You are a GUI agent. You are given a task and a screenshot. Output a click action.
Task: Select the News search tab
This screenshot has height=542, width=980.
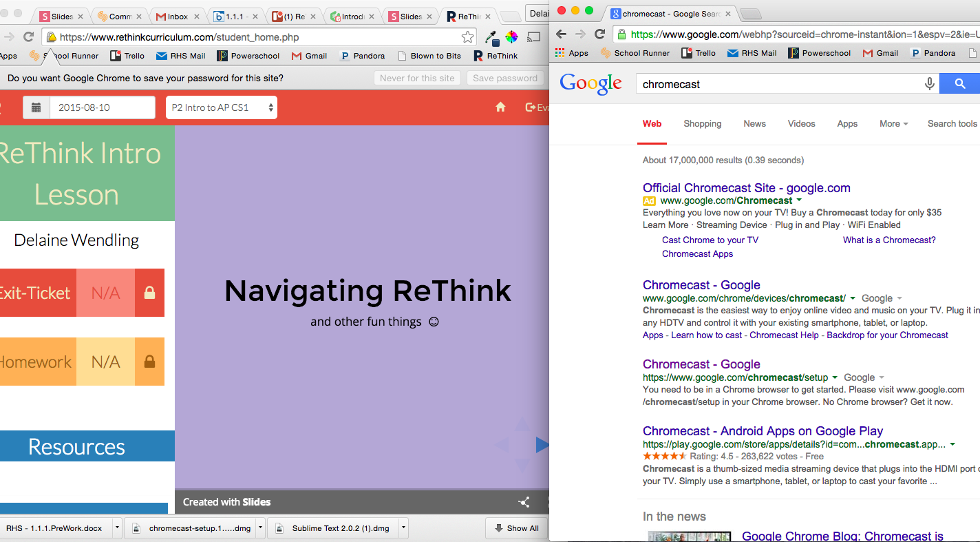(754, 124)
